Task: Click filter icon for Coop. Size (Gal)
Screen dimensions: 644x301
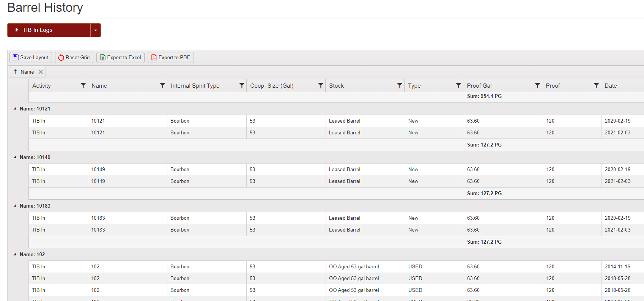Action: [x=321, y=86]
